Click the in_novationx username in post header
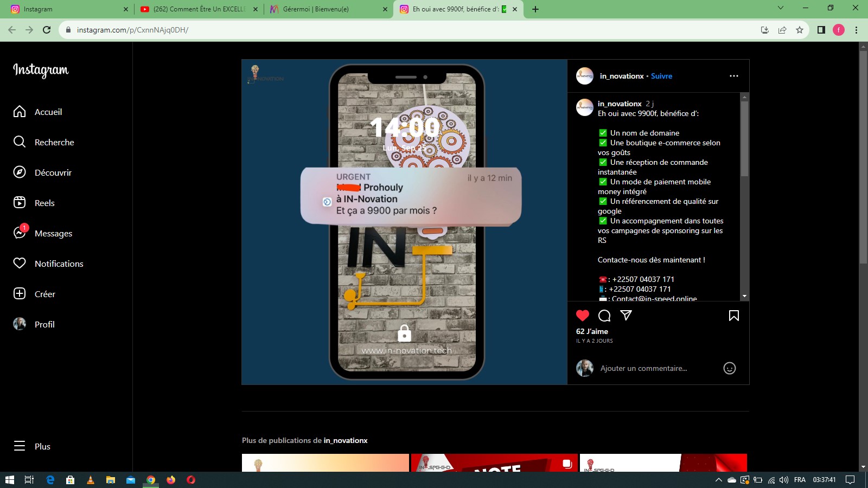Viewport: 868px width, 488px height. point(621,76)
